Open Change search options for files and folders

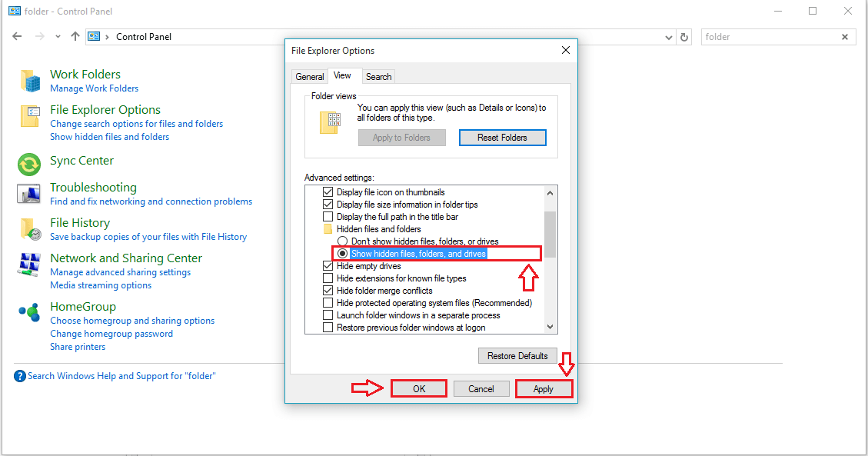(137, 124)
